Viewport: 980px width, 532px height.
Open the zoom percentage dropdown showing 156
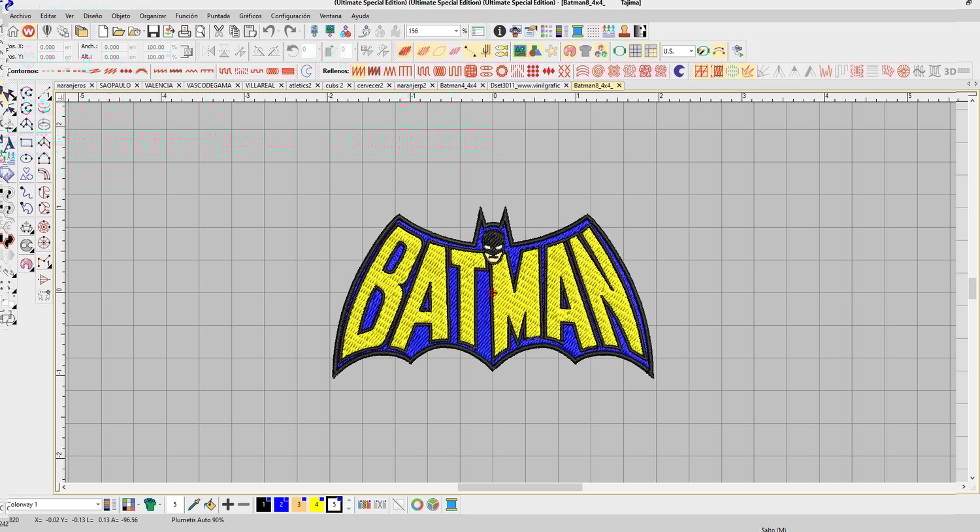point(456,31)
